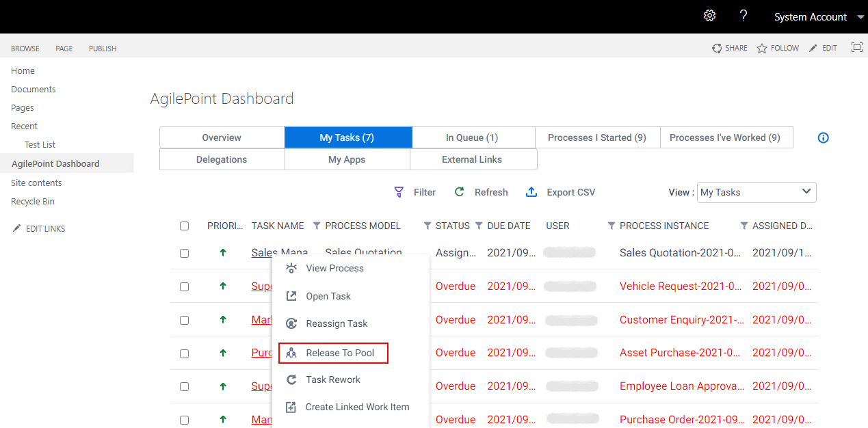Click the Filter funnel icon
The image size is (868, 428).
click(399, 192)
